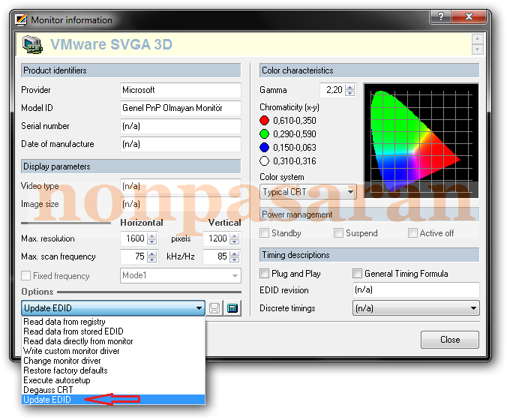Select Restore factory defaults
This screenshot has height=420, width=507.
click(x=113, y=370)
